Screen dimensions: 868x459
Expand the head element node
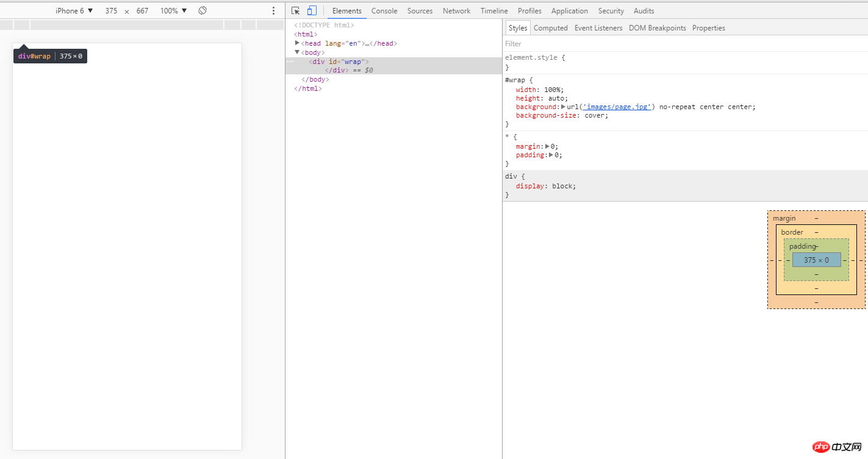pyautogui.click(x=297, y=43)
